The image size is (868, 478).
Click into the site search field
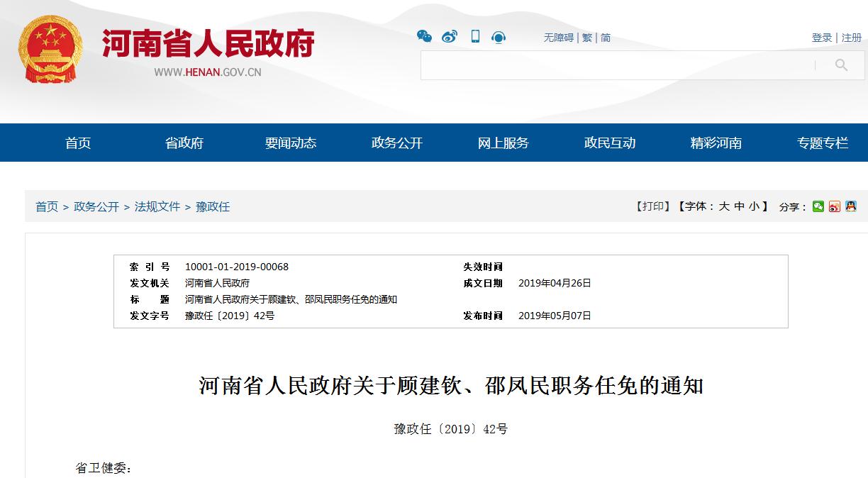pyautogui.click(x=617, y=65)
